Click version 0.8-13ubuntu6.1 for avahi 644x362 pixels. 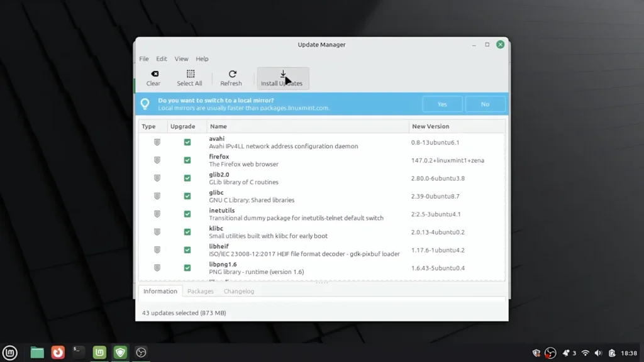(435, 143)
